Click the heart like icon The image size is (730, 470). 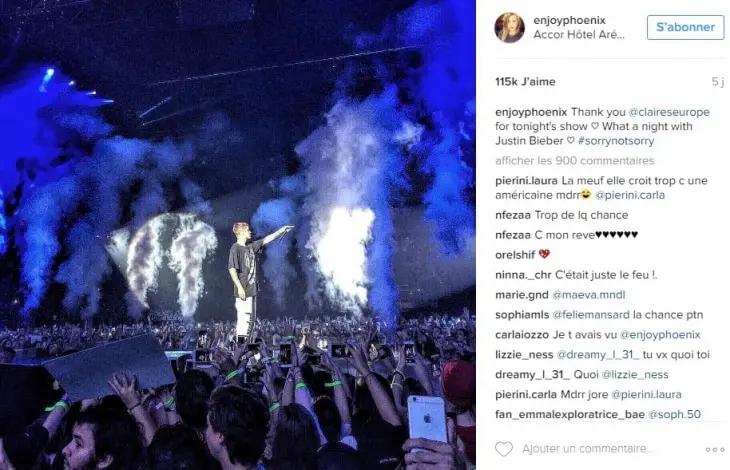(x=504, y=449)
